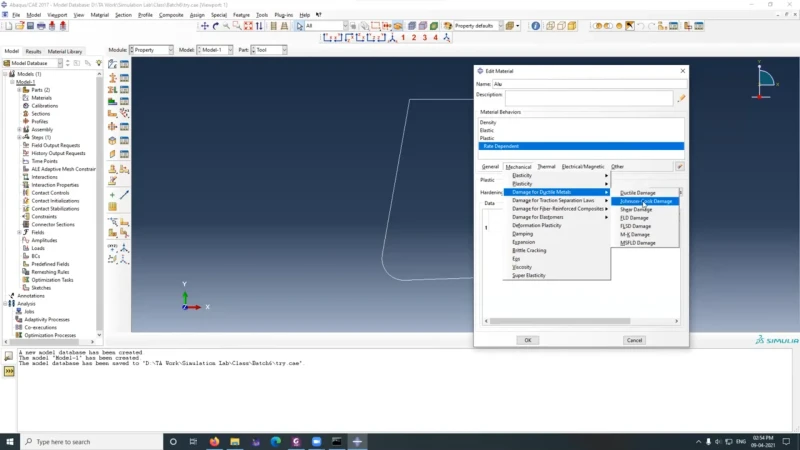Switch to the Results tab
Image resolution: width=800 pixels, height=450 pixels.
33,52
